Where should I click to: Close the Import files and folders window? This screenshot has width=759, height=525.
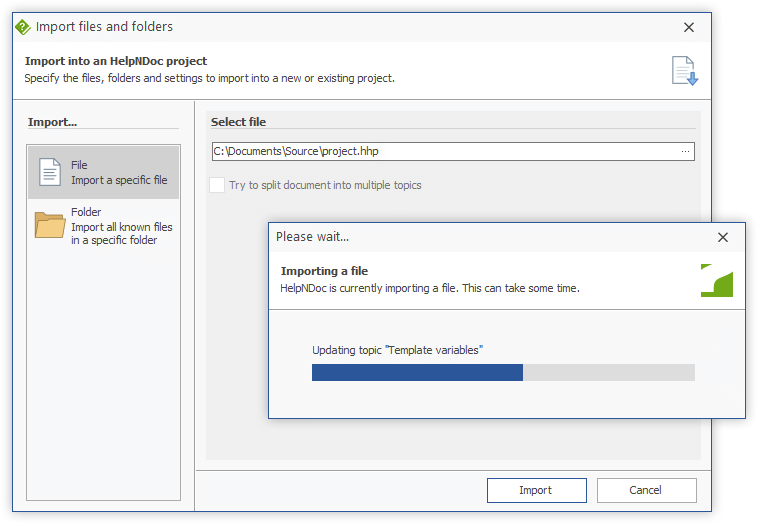tap(689, 27)
